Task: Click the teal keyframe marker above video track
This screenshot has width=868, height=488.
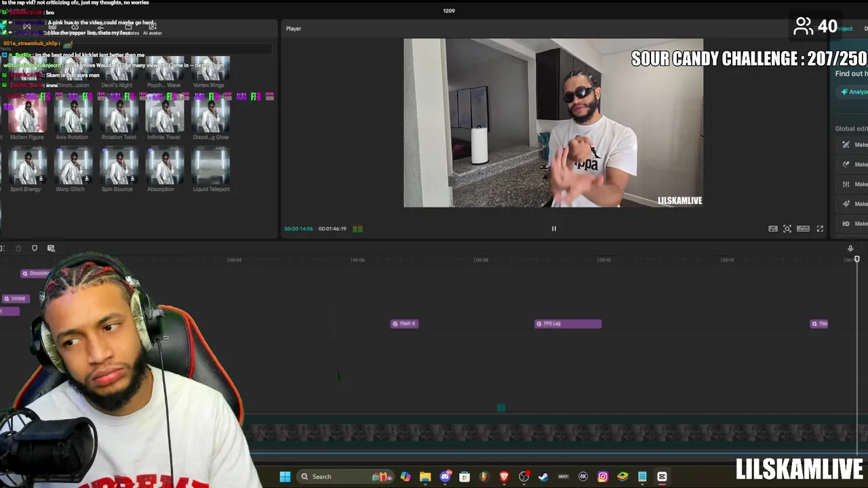Action: [x=501, y=407]
